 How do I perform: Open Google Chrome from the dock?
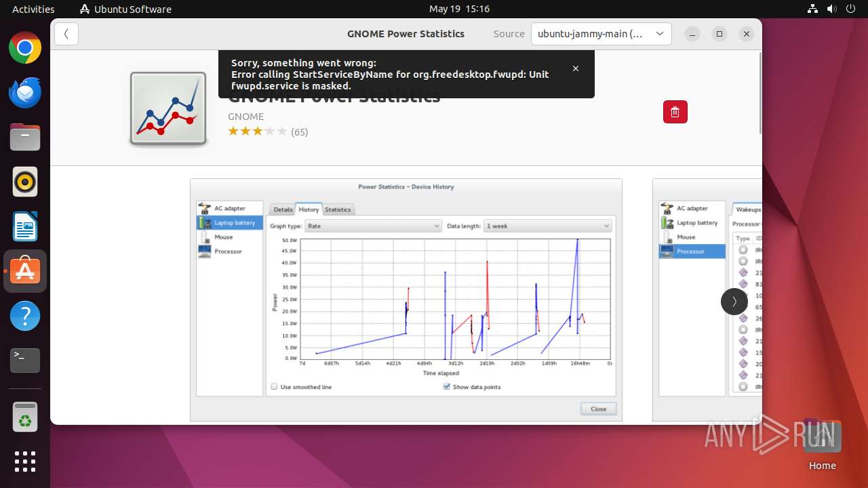point(25,48)
